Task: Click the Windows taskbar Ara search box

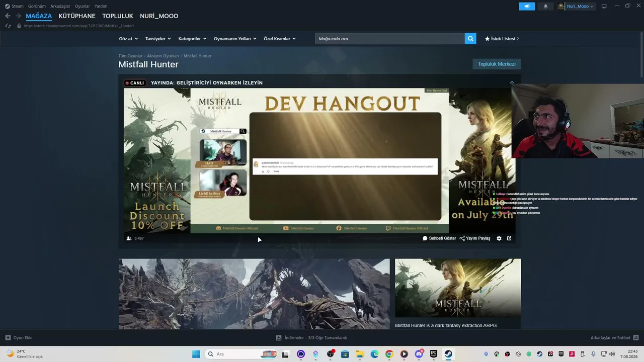Action: [x=242, y=354]
